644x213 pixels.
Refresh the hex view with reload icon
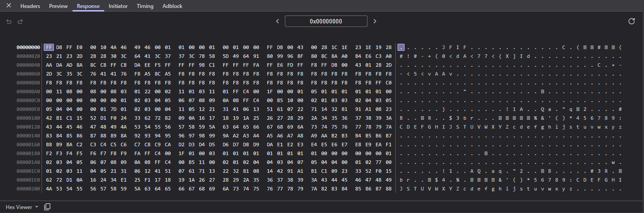pos(632,21)
